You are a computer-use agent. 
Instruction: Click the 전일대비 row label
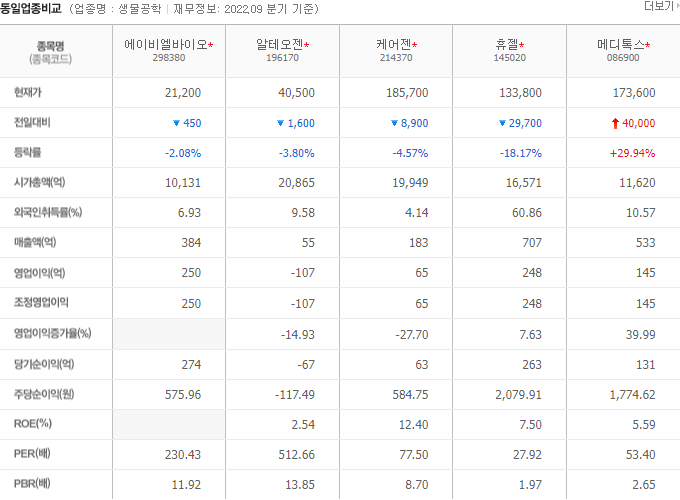point(32,122)
